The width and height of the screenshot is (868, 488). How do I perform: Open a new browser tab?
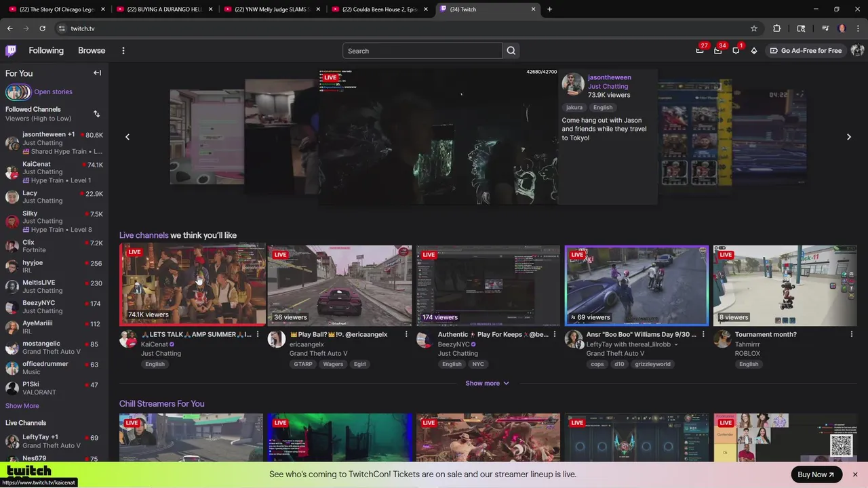[549, 9]
